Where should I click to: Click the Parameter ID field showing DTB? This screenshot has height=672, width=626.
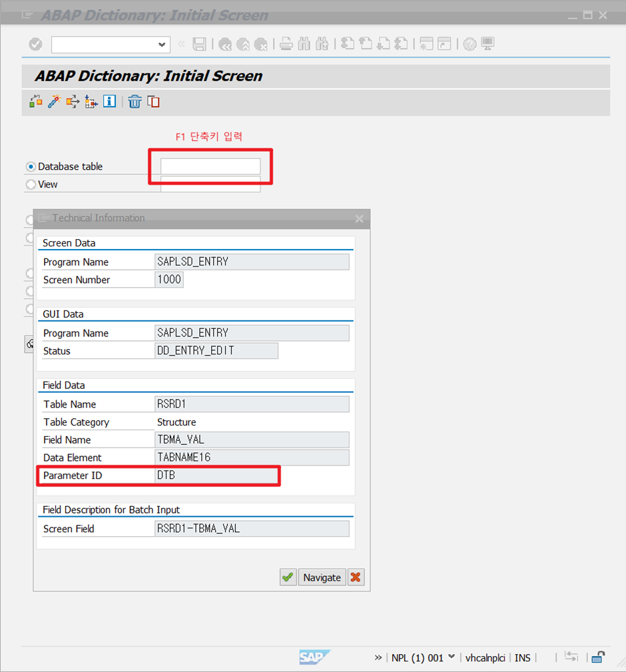(216, 476)
